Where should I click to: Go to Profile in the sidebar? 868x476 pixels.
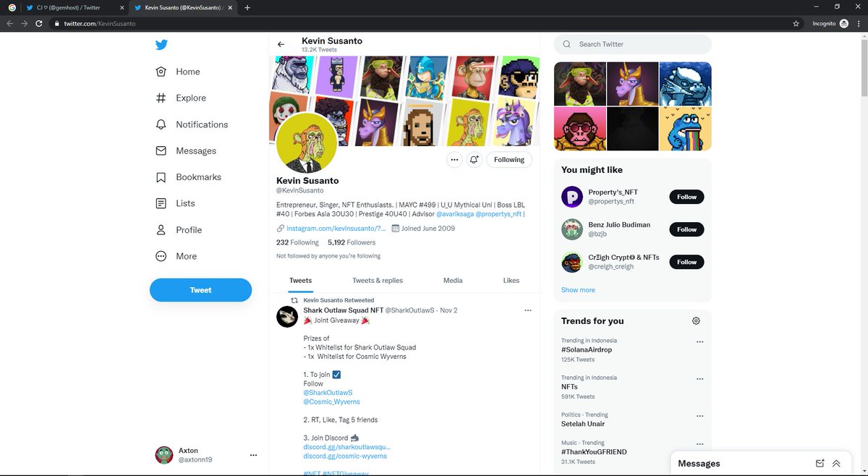179,230
